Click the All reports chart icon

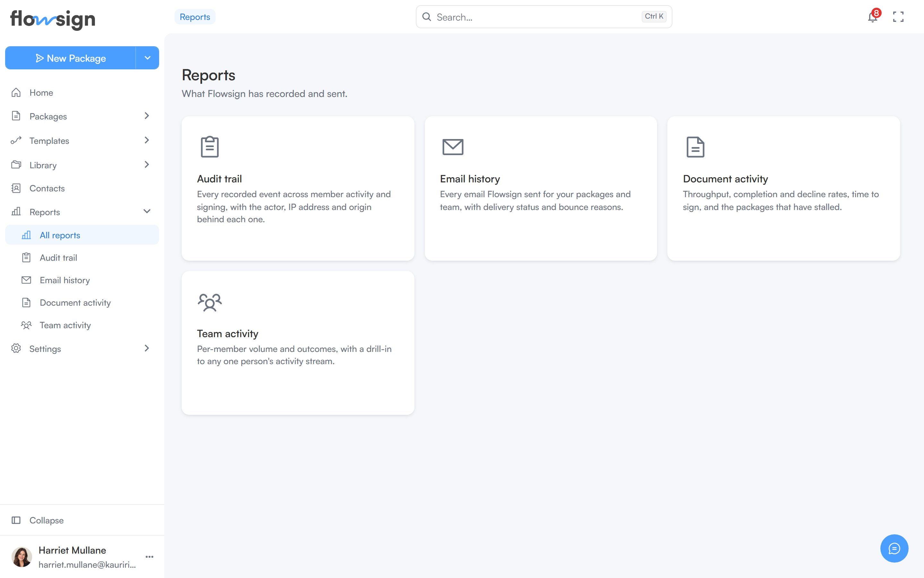tap(26, 235)
